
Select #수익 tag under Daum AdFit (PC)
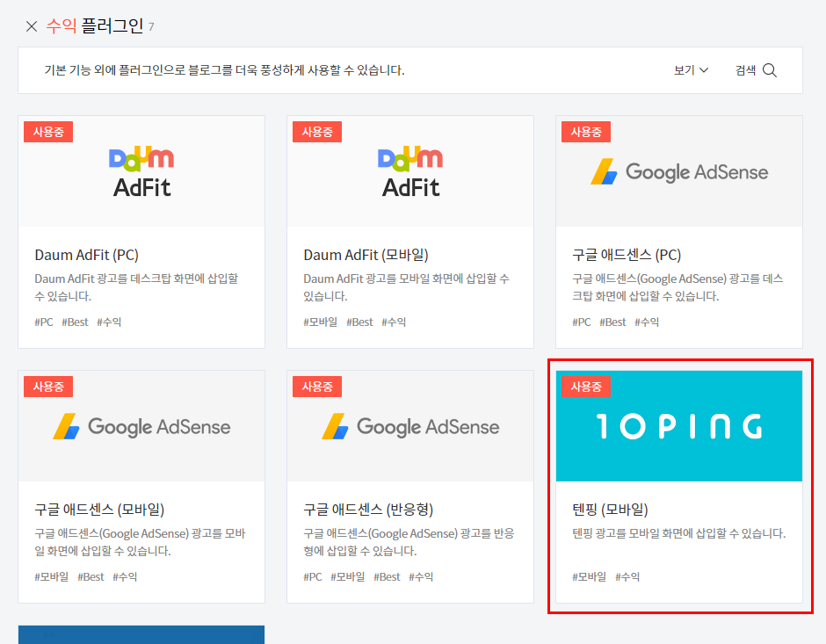(109, 322)
